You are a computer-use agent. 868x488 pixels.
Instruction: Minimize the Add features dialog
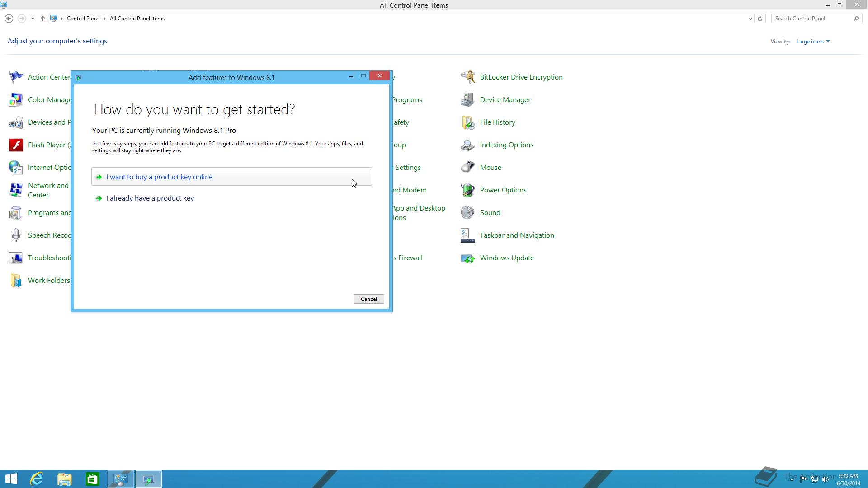[351, 76]
